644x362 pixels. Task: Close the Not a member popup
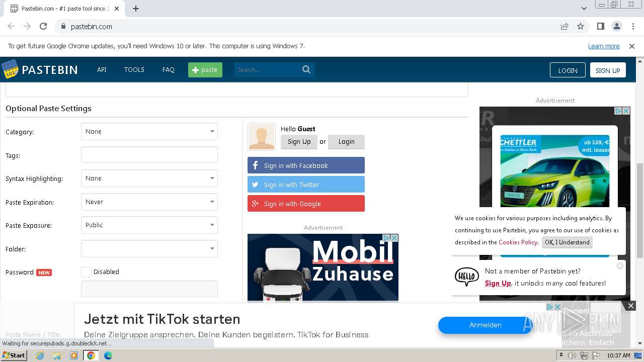(620, 265)
